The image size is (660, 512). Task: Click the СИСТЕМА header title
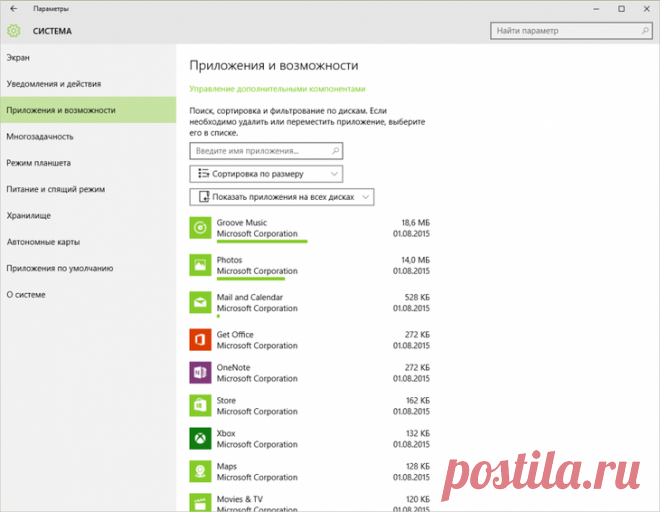[x=52, y=31]
